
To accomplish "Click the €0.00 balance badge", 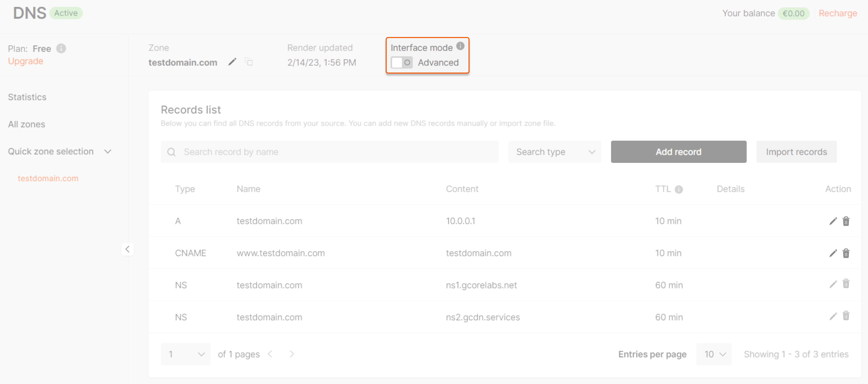I will [794, 13].
